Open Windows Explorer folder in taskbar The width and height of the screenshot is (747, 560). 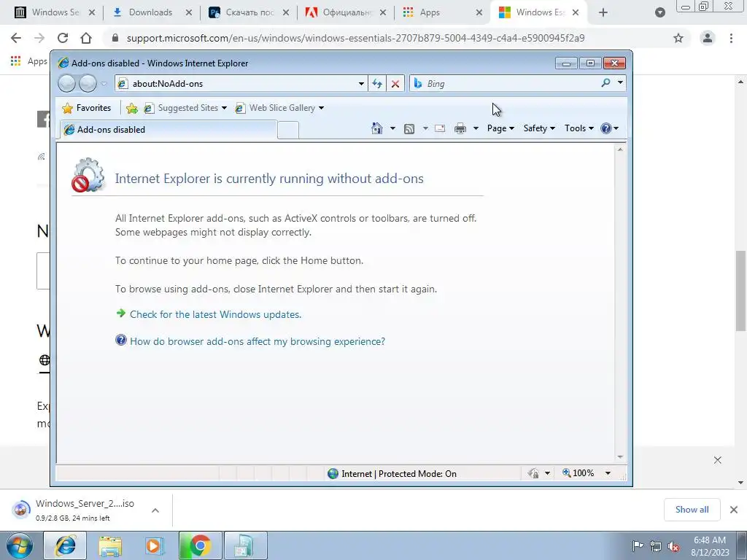[110, 545]
